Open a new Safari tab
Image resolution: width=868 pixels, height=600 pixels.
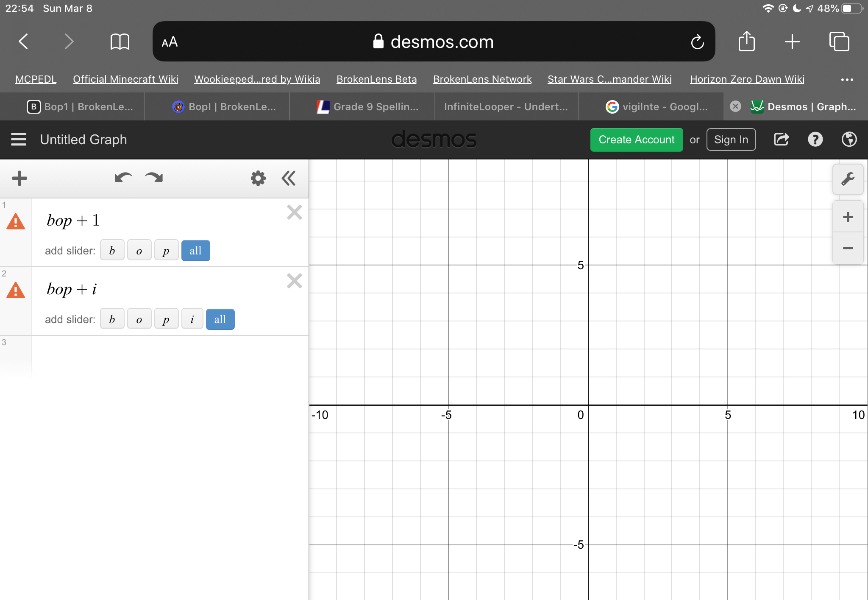pos(792,42)
